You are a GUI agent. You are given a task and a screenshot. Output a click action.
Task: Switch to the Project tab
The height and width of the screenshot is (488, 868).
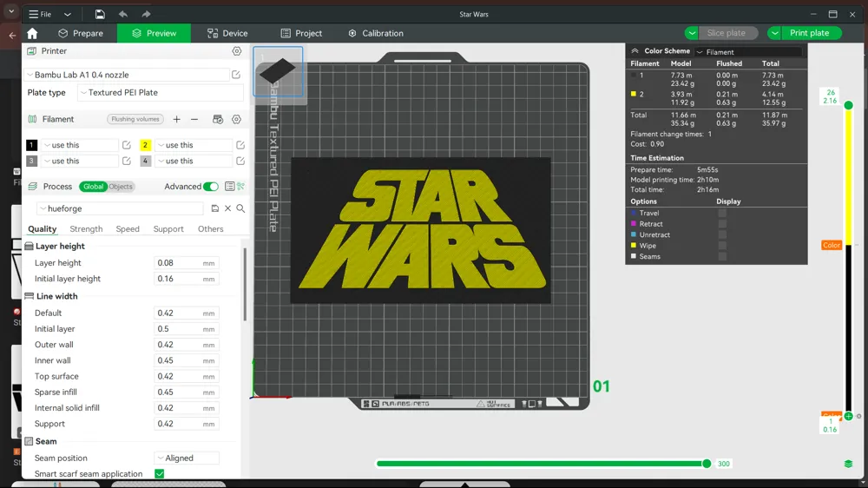click(302, 33)
